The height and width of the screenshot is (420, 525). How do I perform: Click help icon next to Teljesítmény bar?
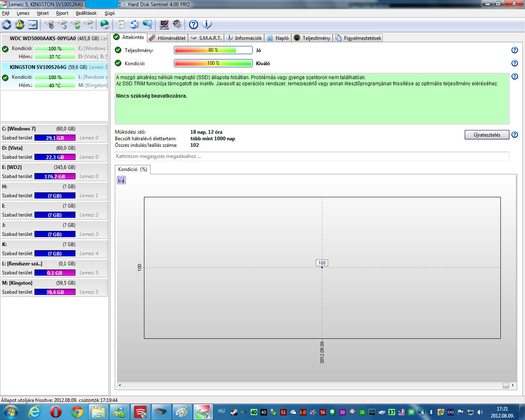tap(515, 50)
